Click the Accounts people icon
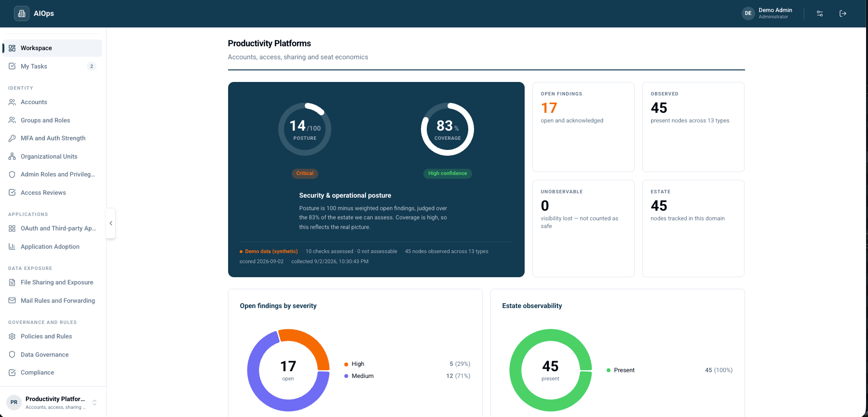Screen dimensions: 868x417 (12, 102)
